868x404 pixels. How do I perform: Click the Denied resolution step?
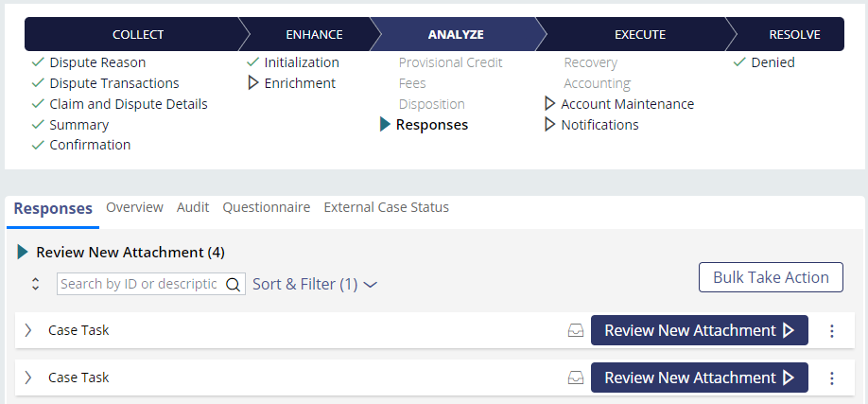tap(773, 62)
